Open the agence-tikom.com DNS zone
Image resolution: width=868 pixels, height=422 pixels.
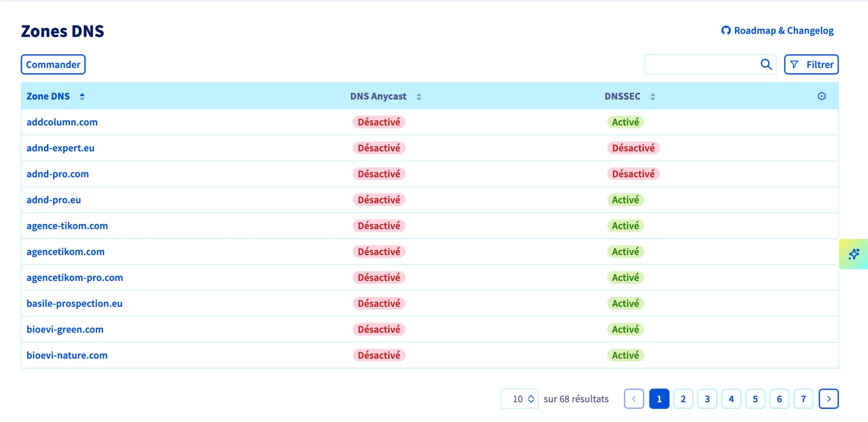(67, 226)
